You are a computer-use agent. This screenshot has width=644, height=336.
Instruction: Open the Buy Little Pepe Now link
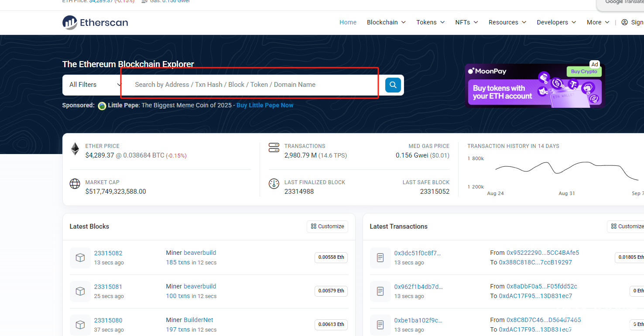coord(265,106)
